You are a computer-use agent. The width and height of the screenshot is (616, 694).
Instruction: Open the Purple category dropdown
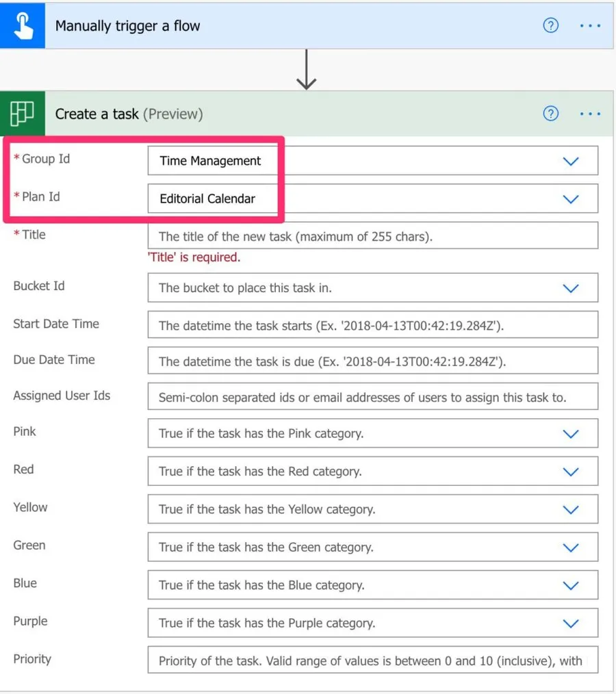pyautogui.click(x=570, y=624)
